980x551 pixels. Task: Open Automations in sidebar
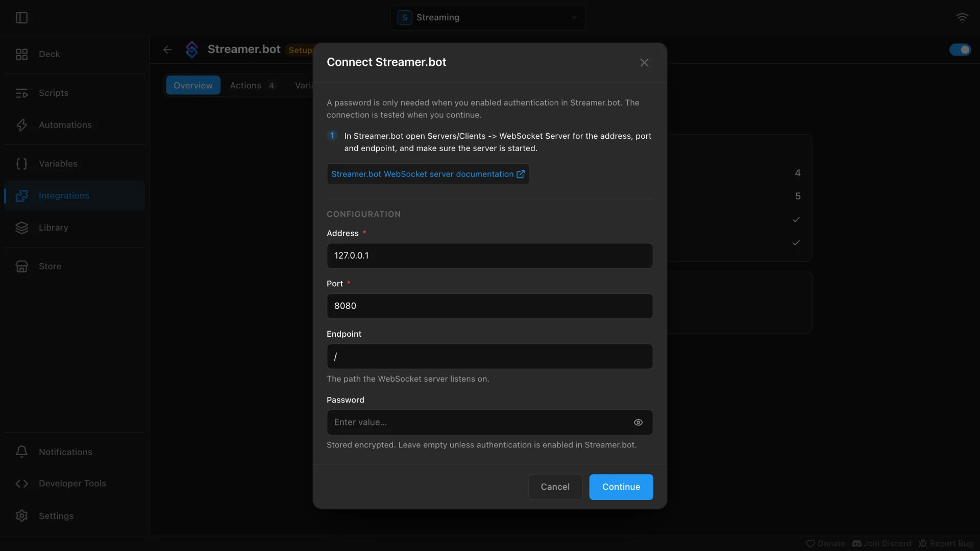point(75,125)
